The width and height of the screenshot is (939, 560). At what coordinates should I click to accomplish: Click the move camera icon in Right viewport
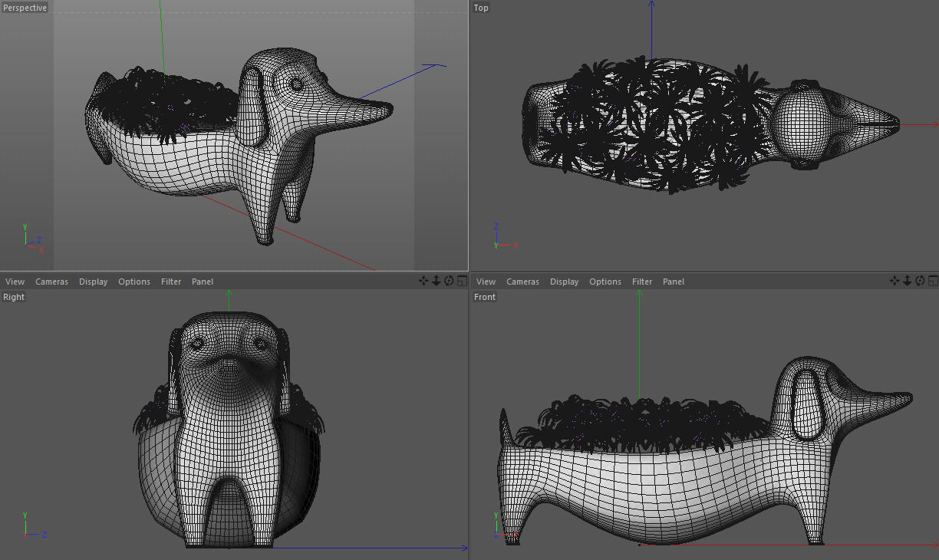tap(423, 281)
